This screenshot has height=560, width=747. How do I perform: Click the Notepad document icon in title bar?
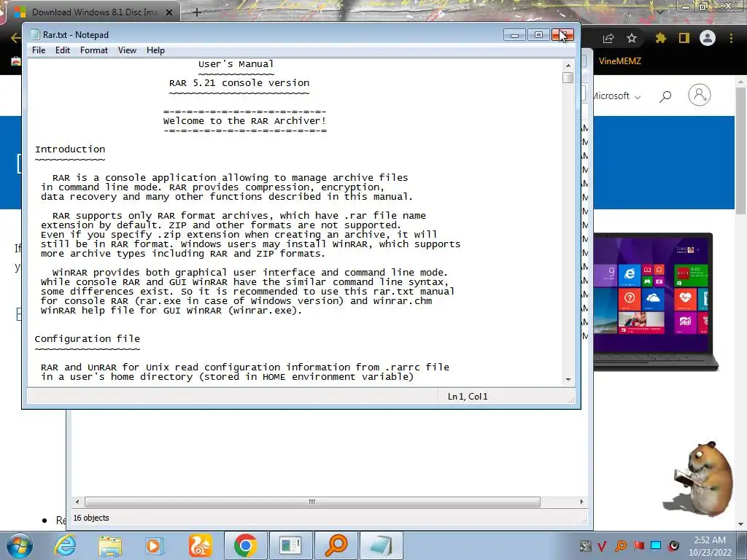point(34,34)
